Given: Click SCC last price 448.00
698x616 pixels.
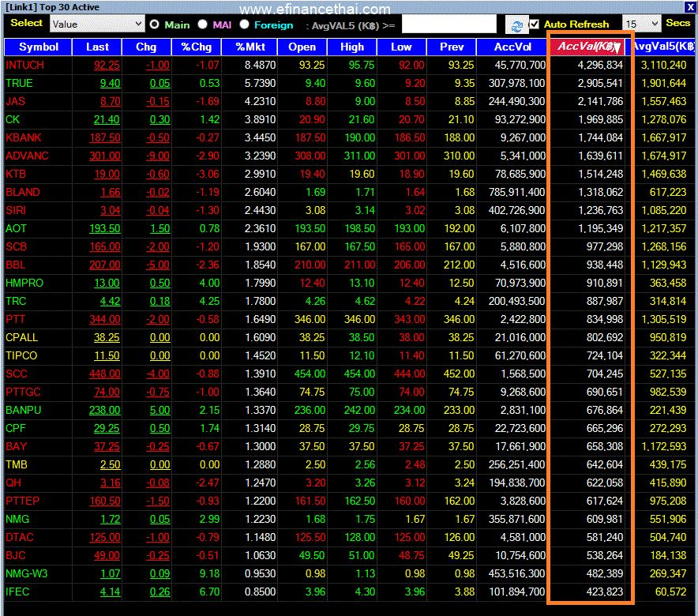Looking at the screenshot, I should pos(105,374).
